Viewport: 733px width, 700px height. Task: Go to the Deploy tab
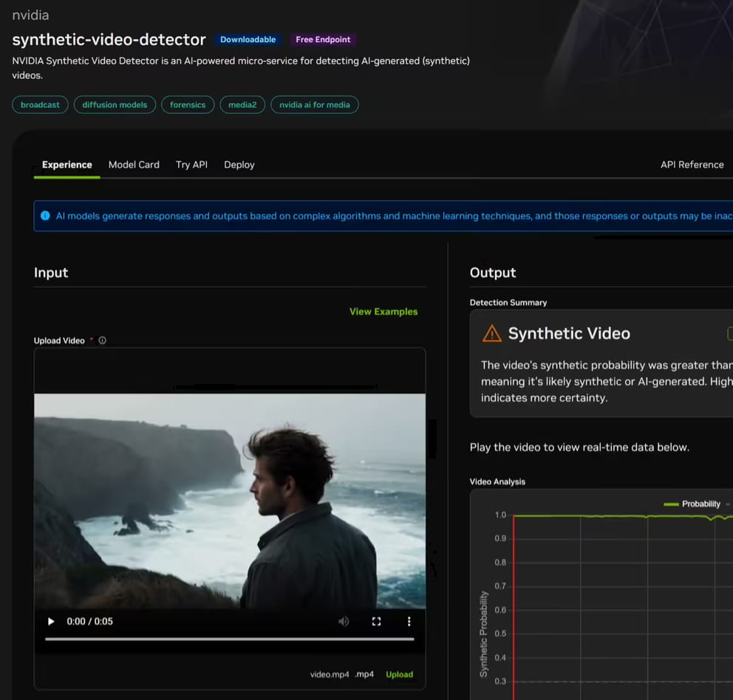click(x=239, y=165)
